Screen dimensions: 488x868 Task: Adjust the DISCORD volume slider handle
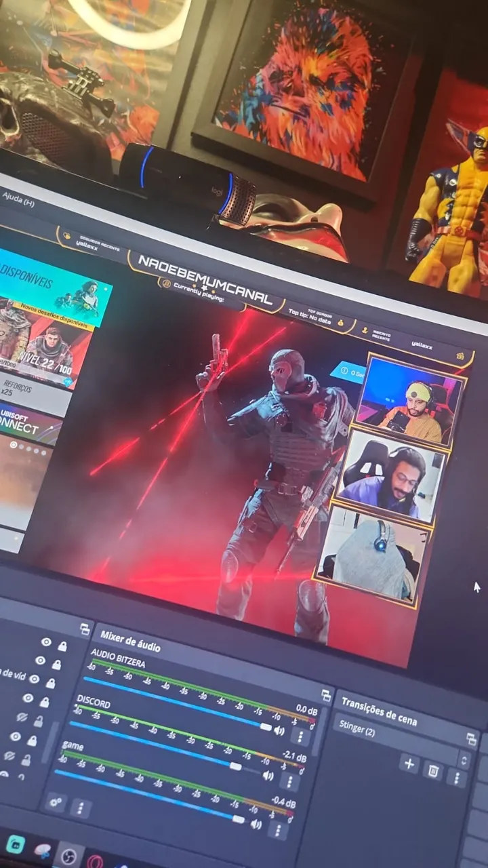tap(235, 766)
